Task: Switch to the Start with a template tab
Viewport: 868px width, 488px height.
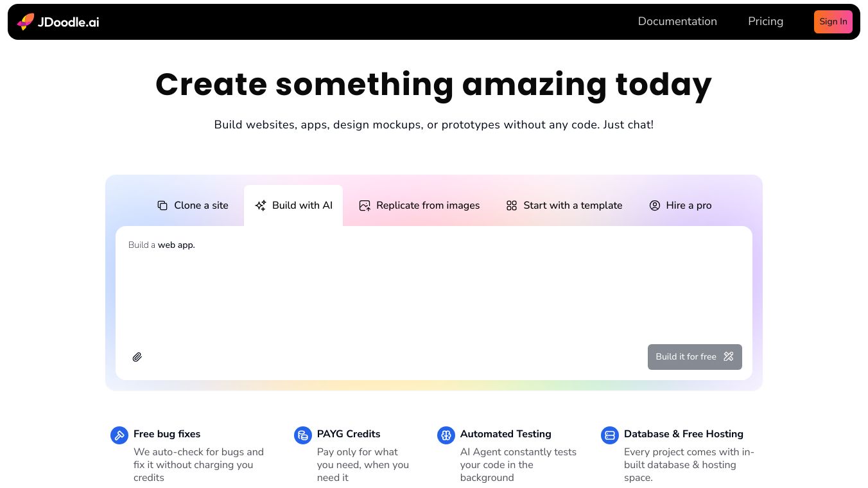Action: tap(564, 205)
